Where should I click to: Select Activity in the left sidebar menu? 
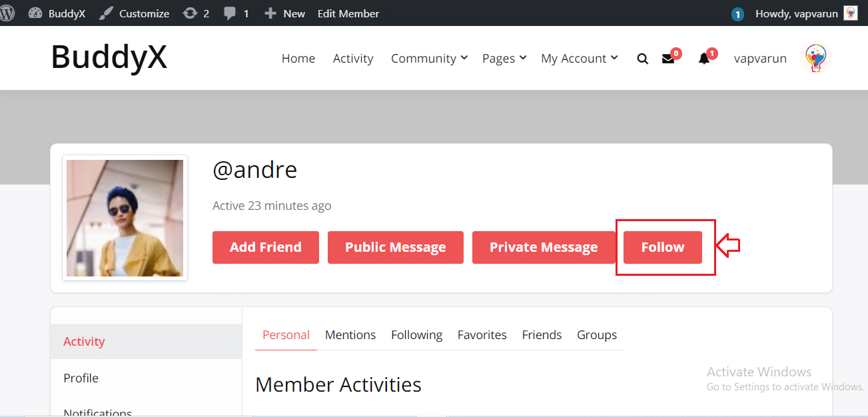tap(84, 341)
